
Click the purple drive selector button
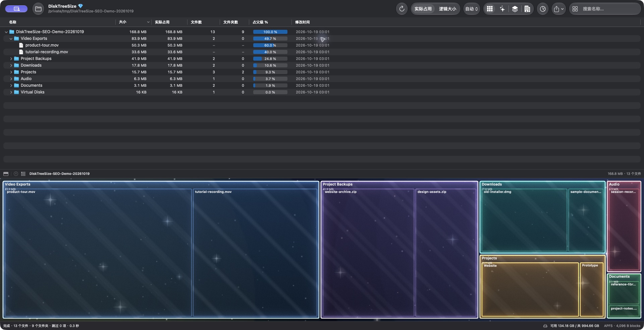[x=16, y=9]
